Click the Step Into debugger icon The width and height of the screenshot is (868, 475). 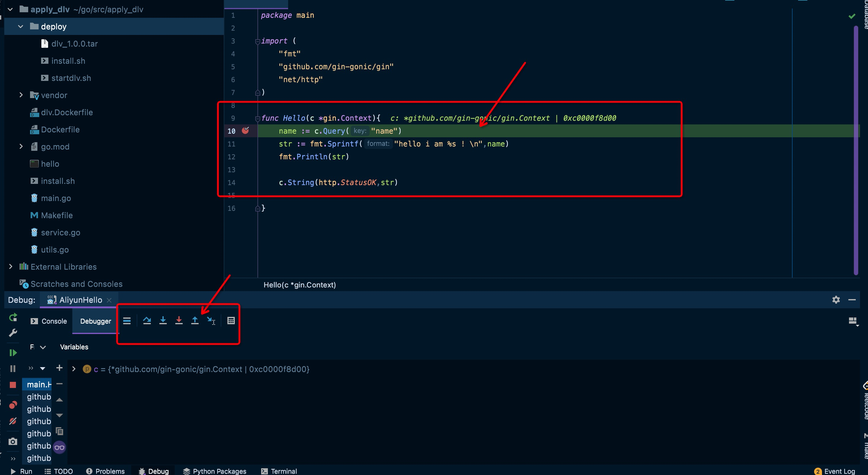[163, 320]
